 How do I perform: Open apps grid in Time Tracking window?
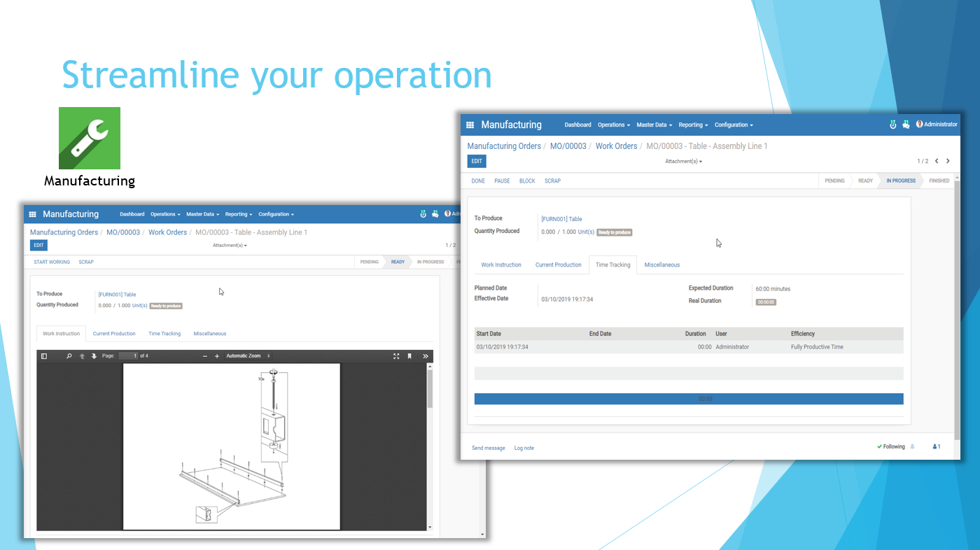pyautogui.click(x=470, y=125)
